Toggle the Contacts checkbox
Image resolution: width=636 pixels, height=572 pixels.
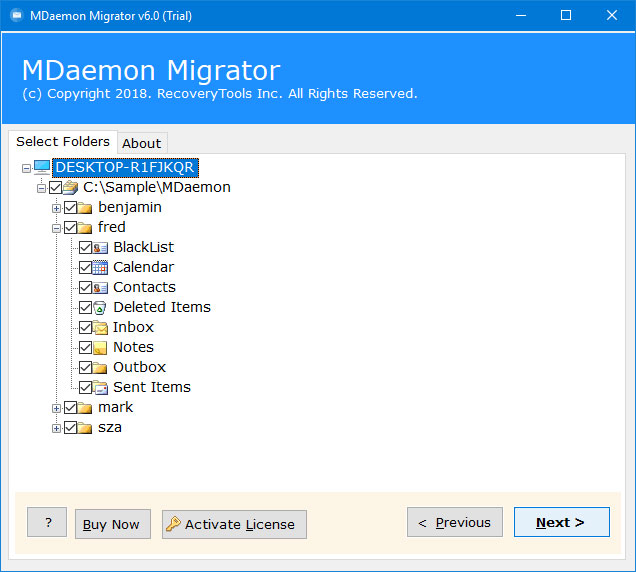[86, 288]
